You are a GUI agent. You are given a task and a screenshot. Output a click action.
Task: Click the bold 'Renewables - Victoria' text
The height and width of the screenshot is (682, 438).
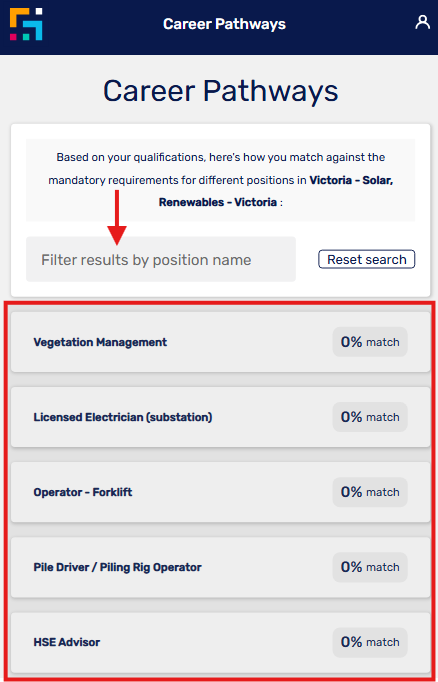tap(218, 202)
